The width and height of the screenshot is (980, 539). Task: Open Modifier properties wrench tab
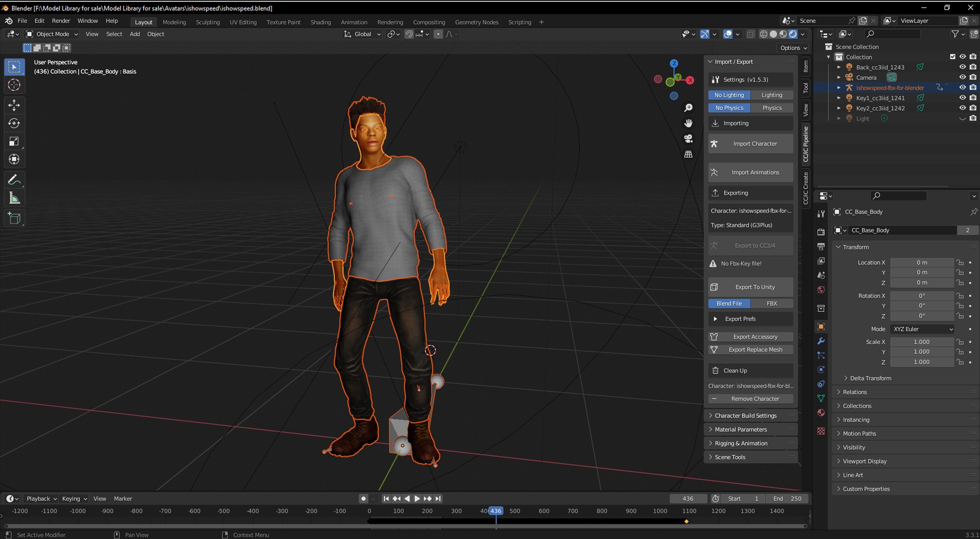click(x=821, y=341)
